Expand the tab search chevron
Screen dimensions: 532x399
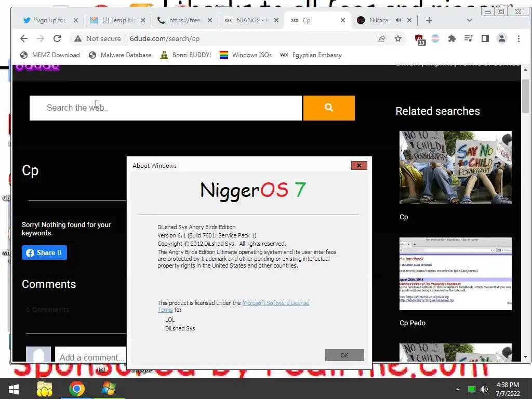tap(470, 20)
